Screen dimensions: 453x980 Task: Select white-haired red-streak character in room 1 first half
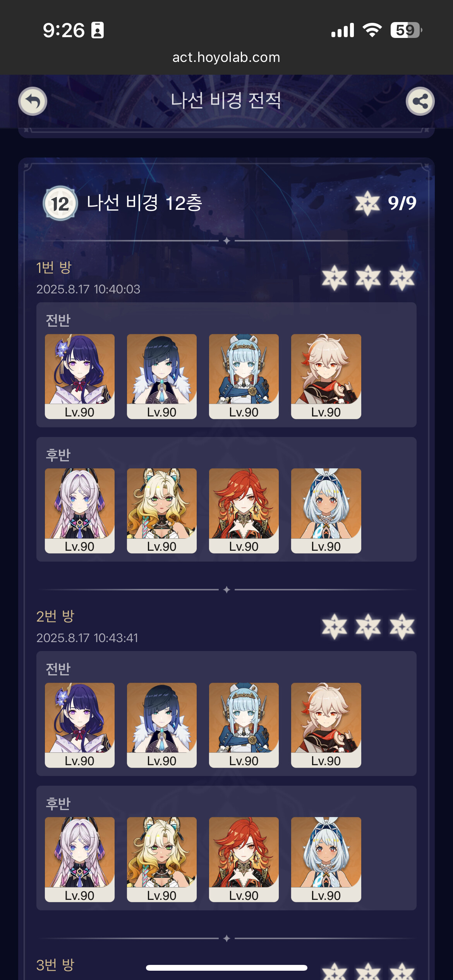(x=326, y=376)
